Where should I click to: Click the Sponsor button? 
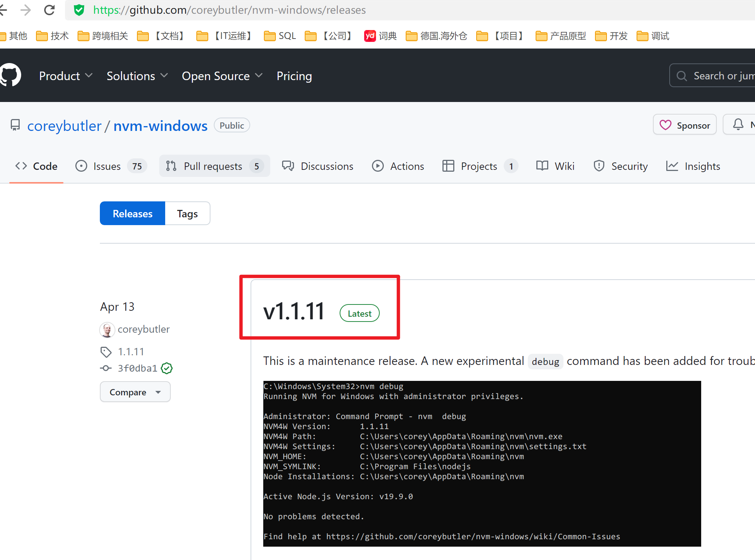click(x=684, y=125)
